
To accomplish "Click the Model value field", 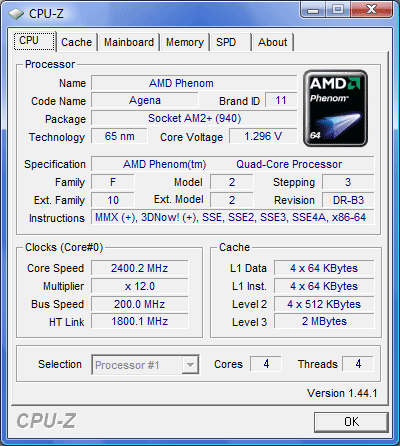I will 232,182.
